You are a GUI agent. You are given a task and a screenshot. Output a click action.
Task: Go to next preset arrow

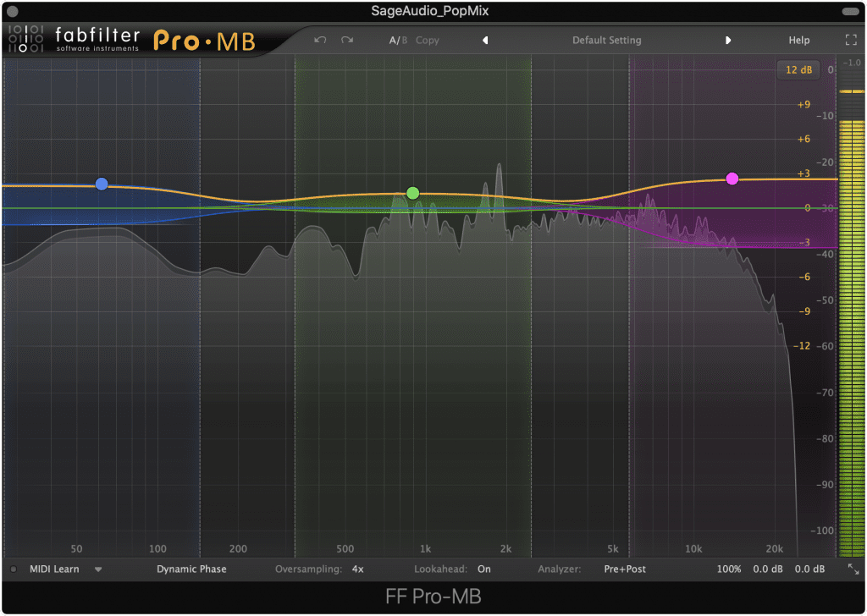tap(727, 41)
